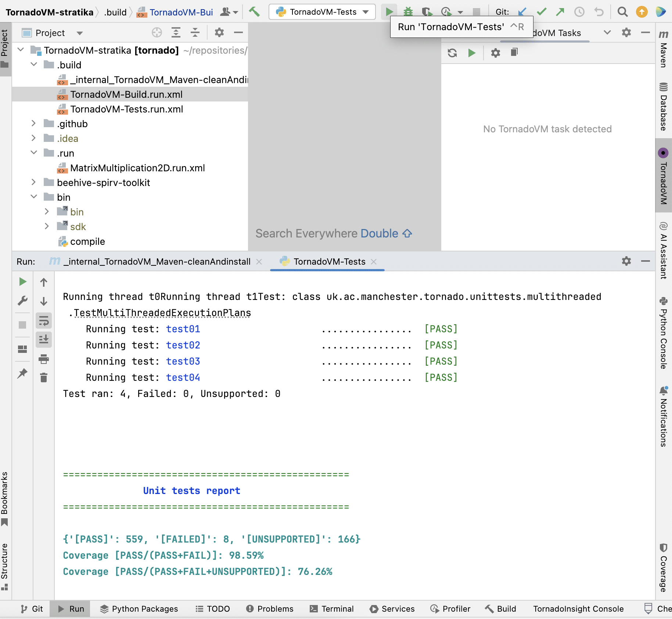Run with coverage using the shield icon
Screen dimensions: 672x619
pyautogui.click(x=427, y=11)
